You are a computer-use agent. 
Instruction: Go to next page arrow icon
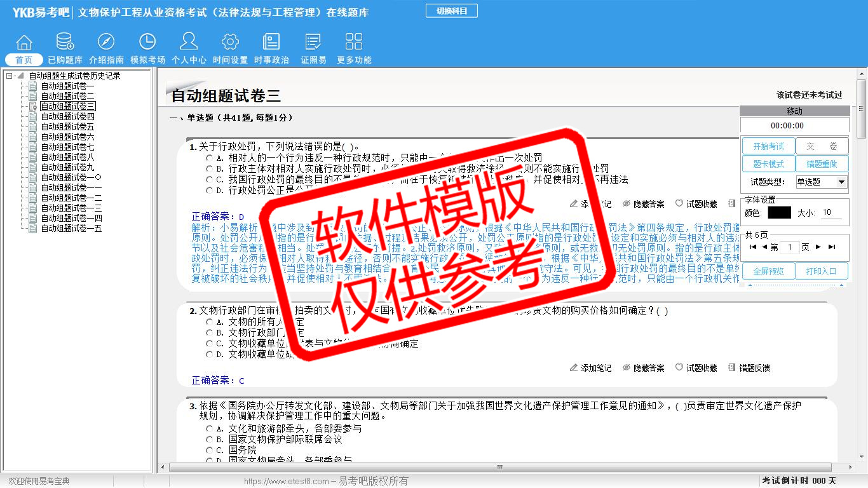tap(818, 247)
